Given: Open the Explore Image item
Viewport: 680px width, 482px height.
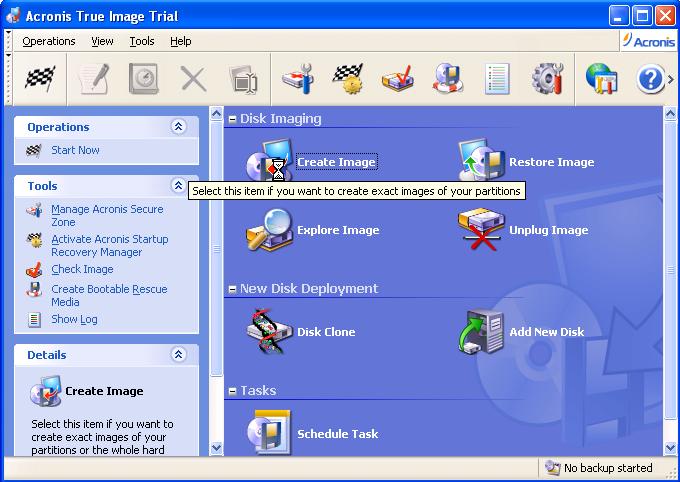Looking at the screenshot, I should tap(268, 229).
